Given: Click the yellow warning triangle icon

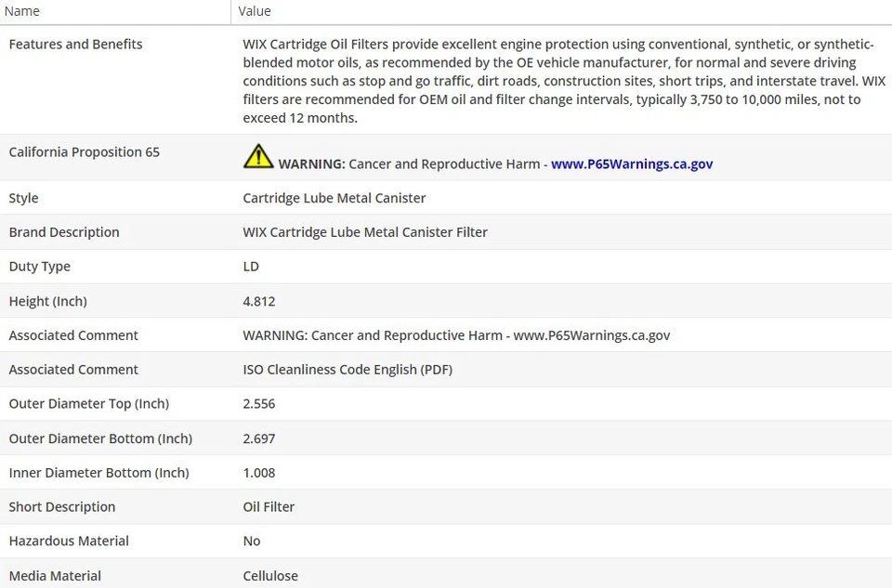Looking at the screenshot, I should click(x=258, y=156).
